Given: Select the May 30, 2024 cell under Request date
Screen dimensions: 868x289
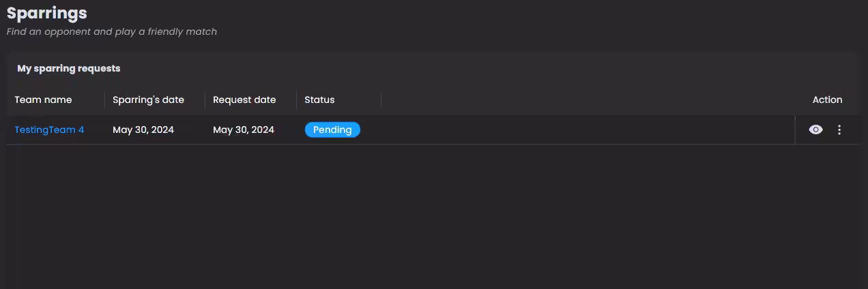Looking at the screenshot, I should click(244, 130).
